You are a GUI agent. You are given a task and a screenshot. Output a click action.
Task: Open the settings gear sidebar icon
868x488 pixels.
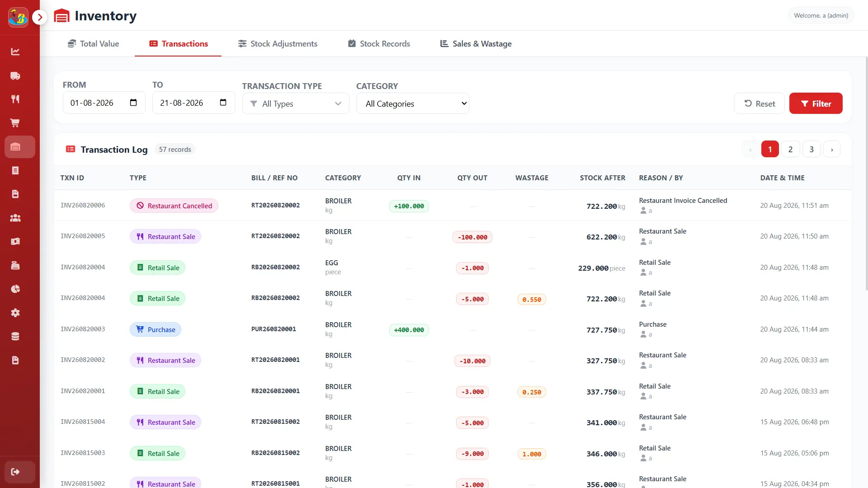[x=15, y=313]
